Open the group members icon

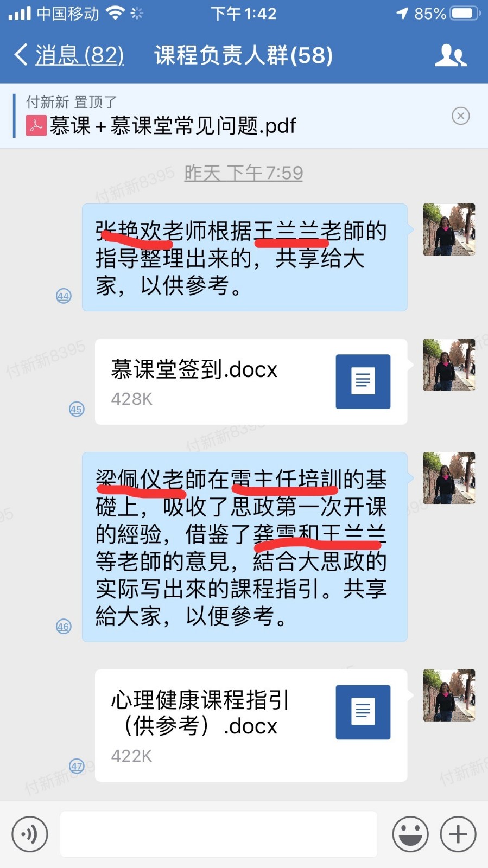(451, 55)
